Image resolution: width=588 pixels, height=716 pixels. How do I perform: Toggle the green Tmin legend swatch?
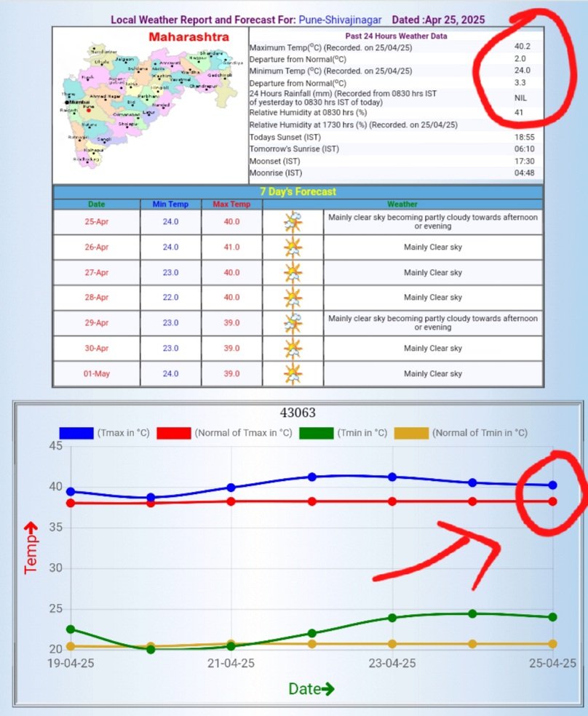click(317, 433)
